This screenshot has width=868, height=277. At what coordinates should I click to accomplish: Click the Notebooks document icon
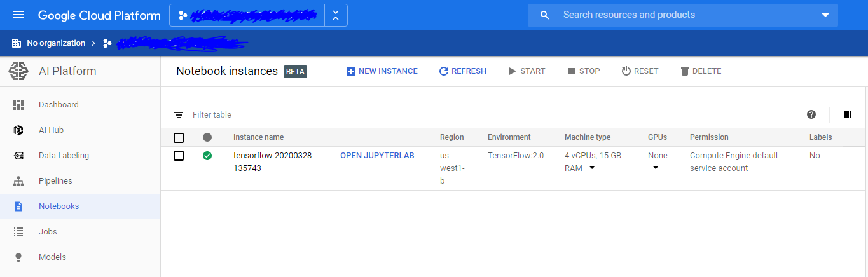[18, 206]
